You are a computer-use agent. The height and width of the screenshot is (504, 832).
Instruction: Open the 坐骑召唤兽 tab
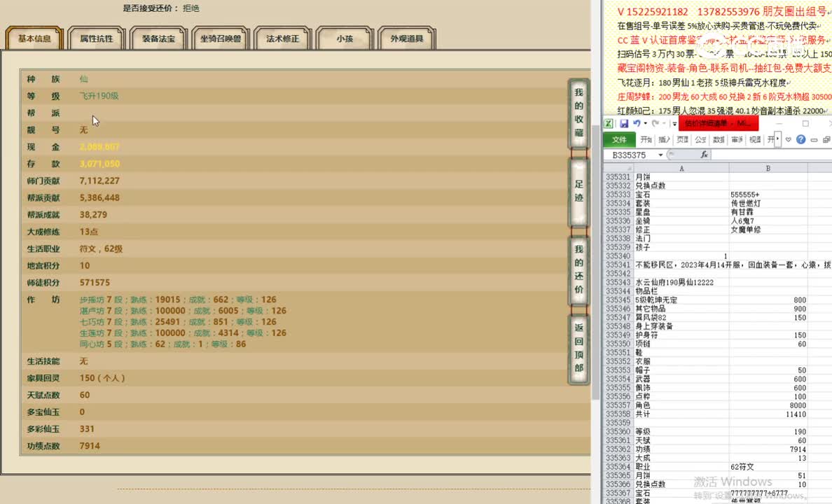[220, 39]
